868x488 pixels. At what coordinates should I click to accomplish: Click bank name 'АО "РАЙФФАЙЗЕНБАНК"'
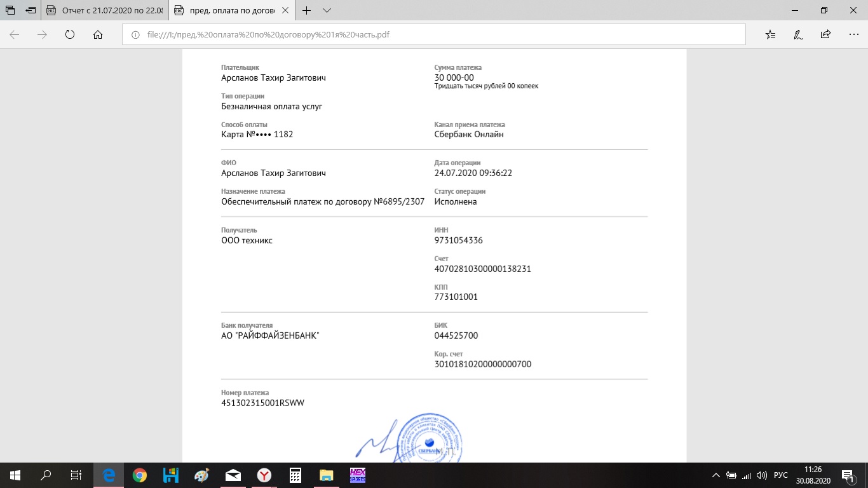click(x=270, y=335)
